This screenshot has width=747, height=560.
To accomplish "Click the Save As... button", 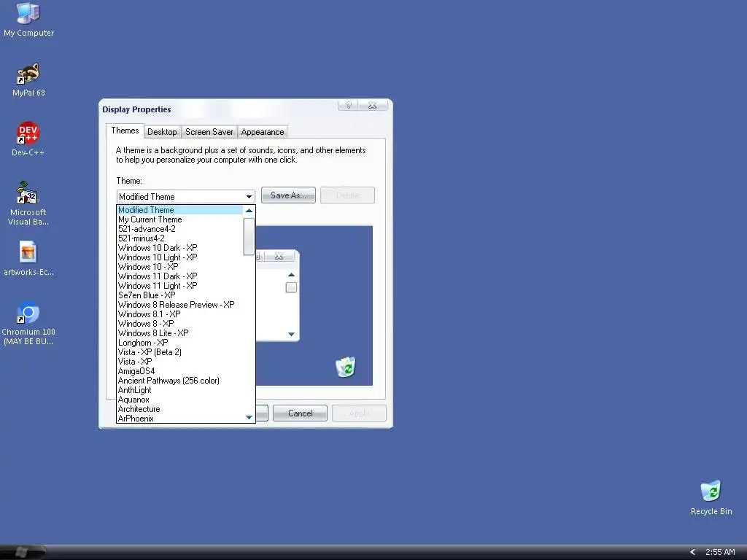I will (288, 195).
